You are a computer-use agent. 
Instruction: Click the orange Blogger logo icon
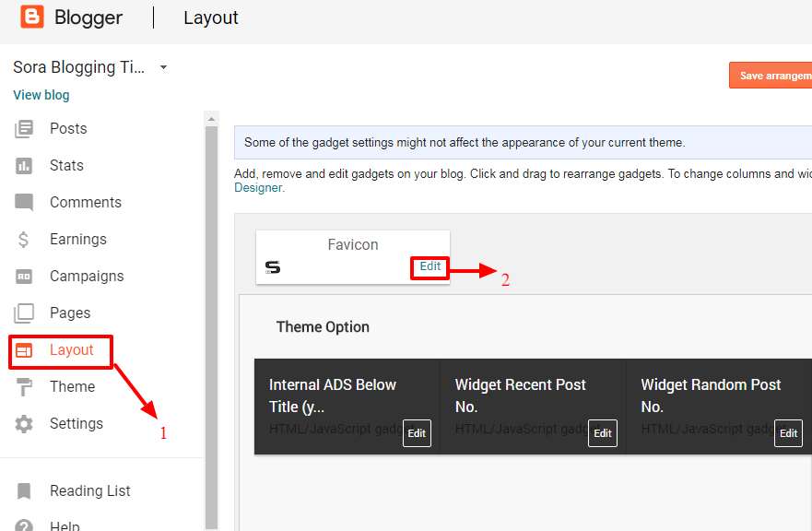(x=32, y=17)
